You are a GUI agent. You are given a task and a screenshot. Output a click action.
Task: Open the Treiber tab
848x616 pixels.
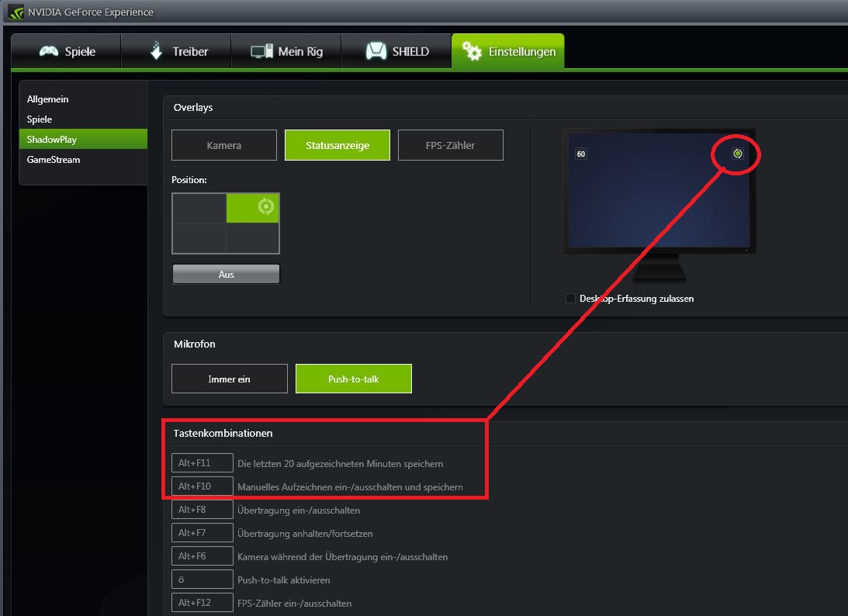[176, 51]
